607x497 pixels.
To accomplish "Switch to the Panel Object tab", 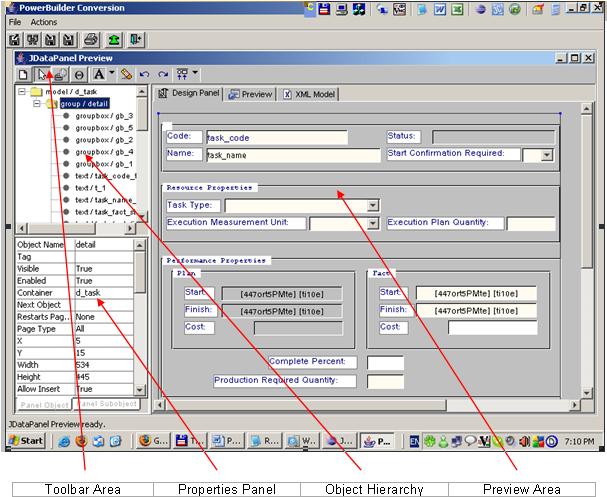I will (44, 405).
